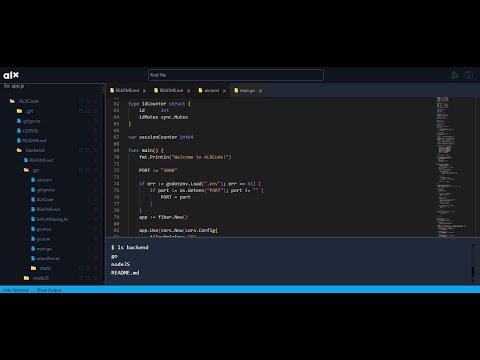The height and width of the screenshot is (360, 480).
Task: Collapse the go folder
Action: coord(32,170)
